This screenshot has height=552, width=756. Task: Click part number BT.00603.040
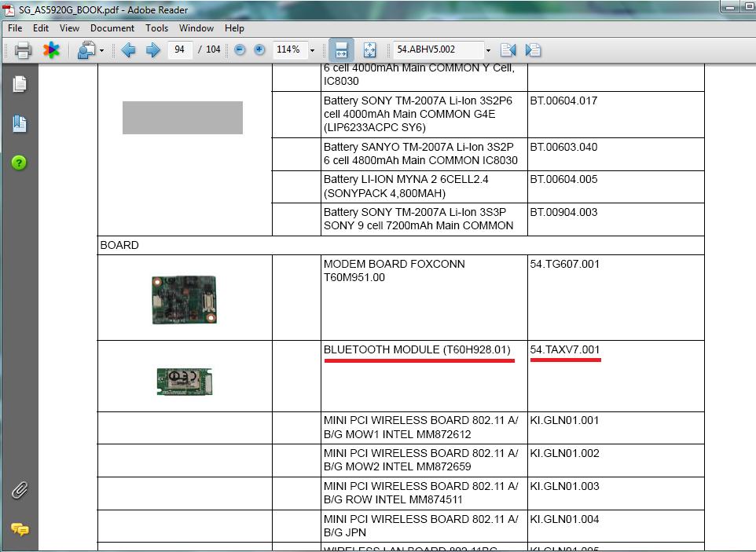[x=563, y=147]
